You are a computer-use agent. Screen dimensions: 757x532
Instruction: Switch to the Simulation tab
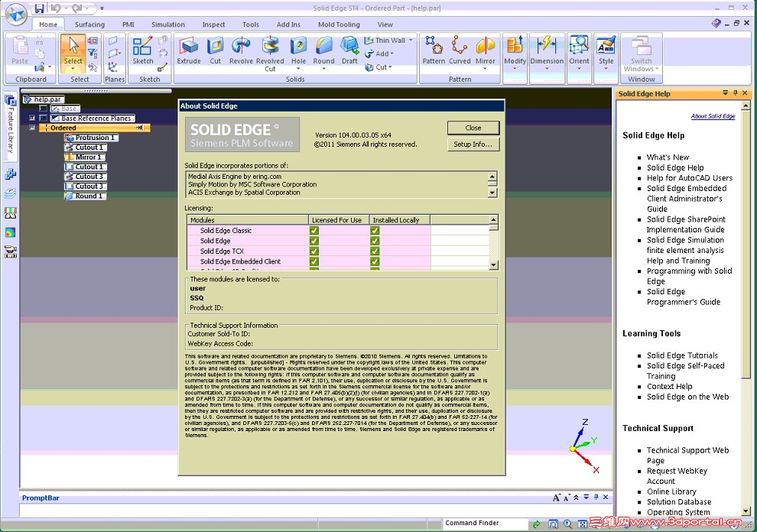pos(168,24)
